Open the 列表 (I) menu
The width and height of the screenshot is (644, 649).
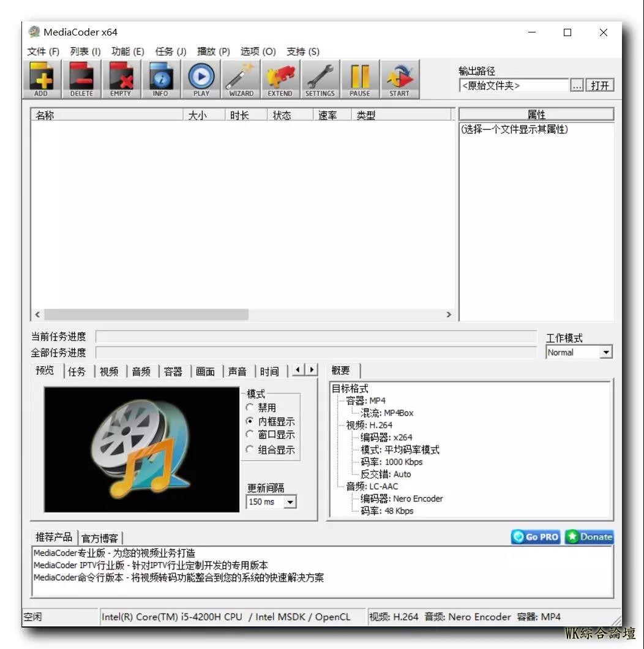tap(85, 51)
